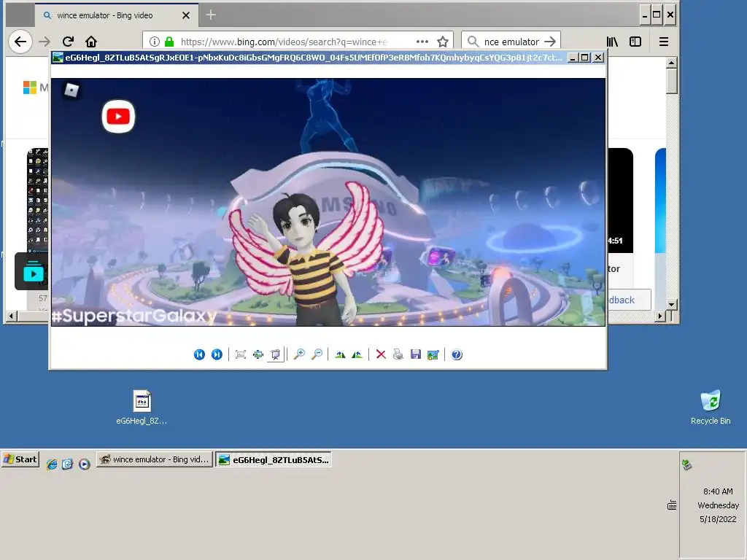747x560 pixels.
Task: Select Best Fit view in picture viewer
Action: (241, 354)
